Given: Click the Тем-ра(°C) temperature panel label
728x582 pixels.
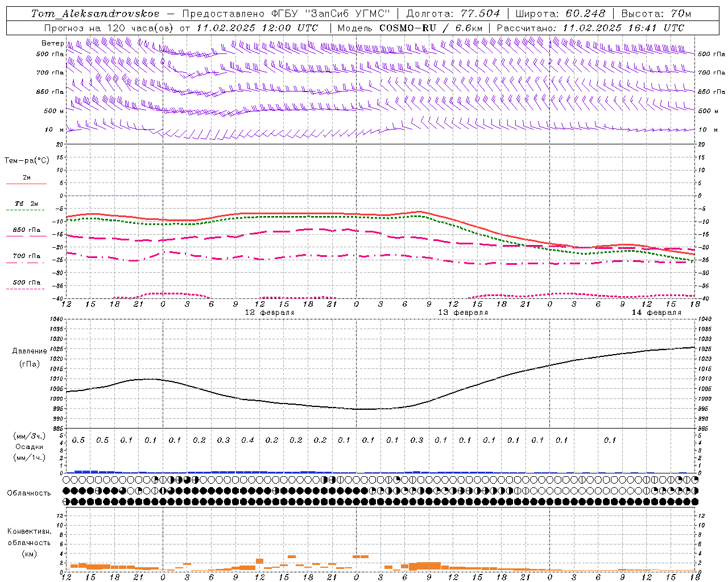Looking at the screenshot, I should click(x=27, y=161).
